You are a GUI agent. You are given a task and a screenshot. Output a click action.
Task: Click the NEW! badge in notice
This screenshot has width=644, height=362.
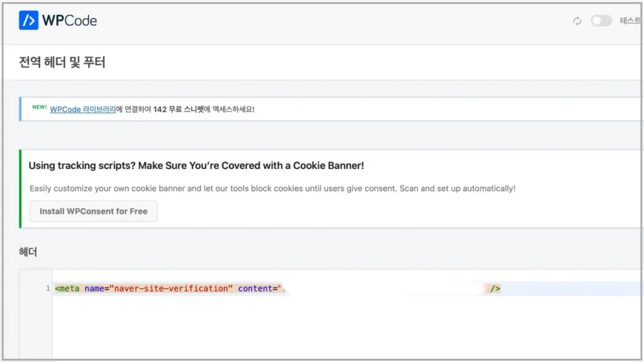[40, 107]
